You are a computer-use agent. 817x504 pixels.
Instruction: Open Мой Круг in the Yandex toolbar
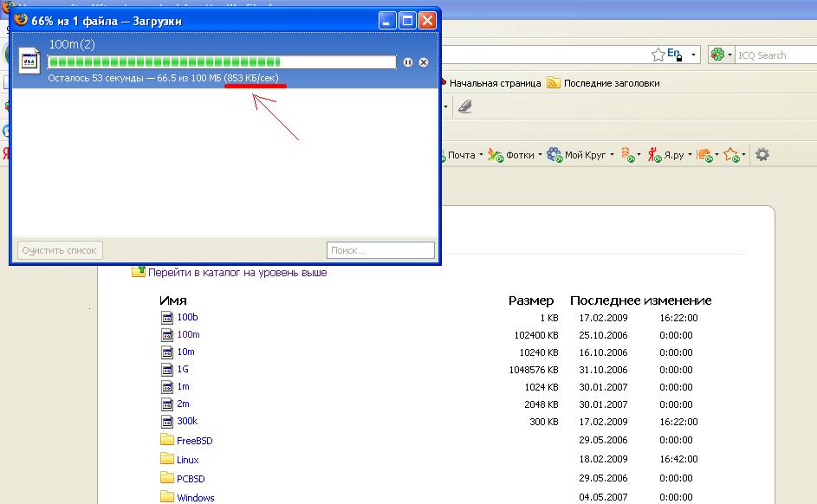point(585,155)
